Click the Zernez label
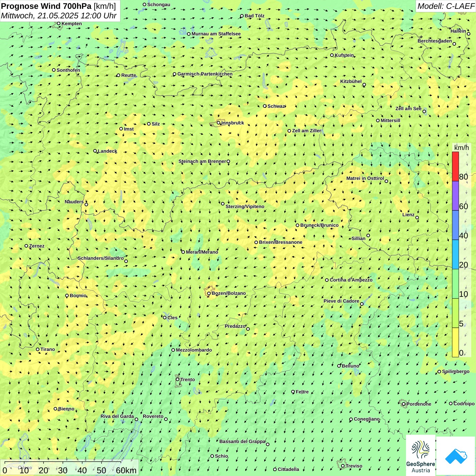 (x=37, y=246)
